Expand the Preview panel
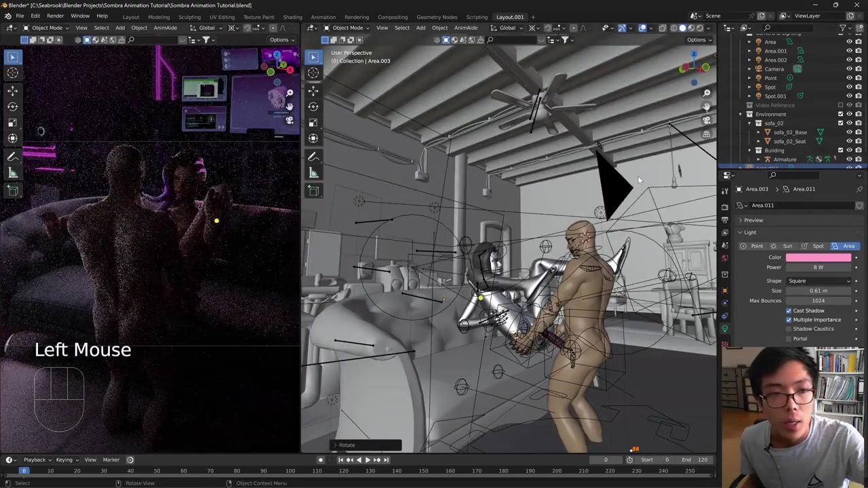This screenshot has height=488, width=868. click(753, 220)
